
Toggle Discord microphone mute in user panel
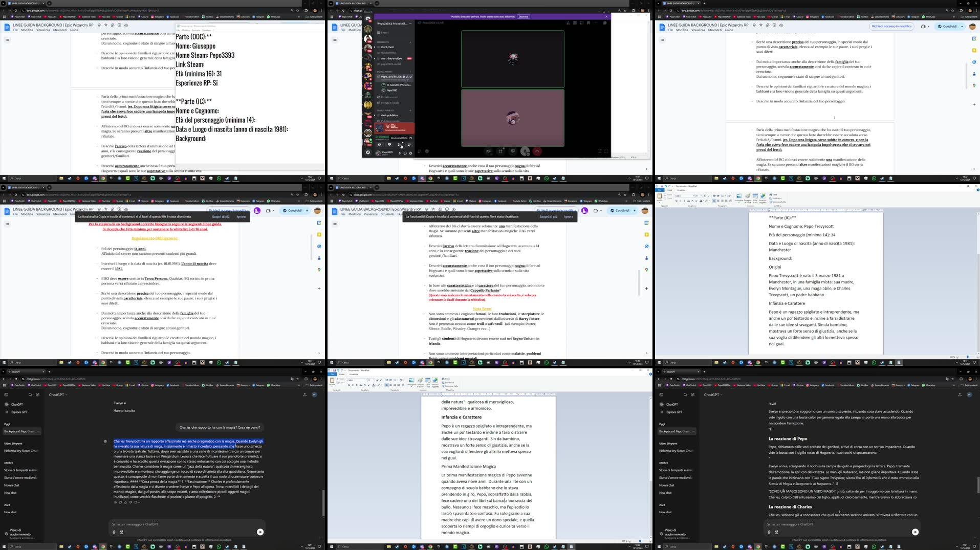[x=400, y=153]
